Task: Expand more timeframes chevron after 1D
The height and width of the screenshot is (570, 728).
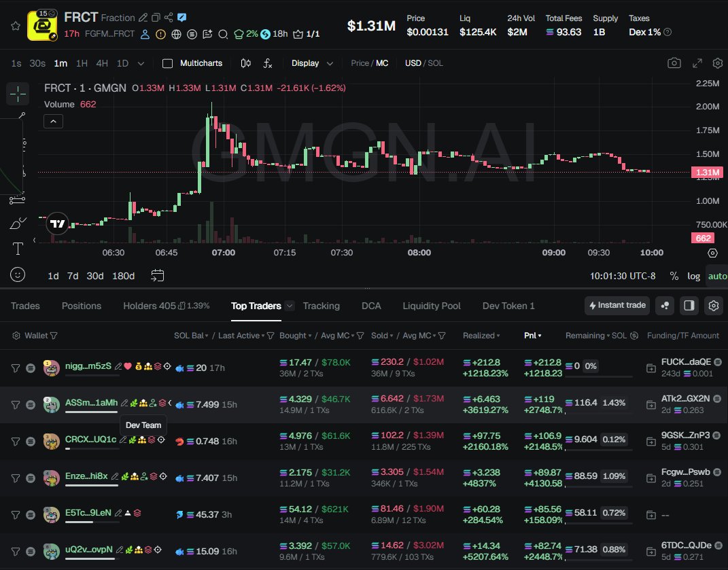Action: (141, 64)
